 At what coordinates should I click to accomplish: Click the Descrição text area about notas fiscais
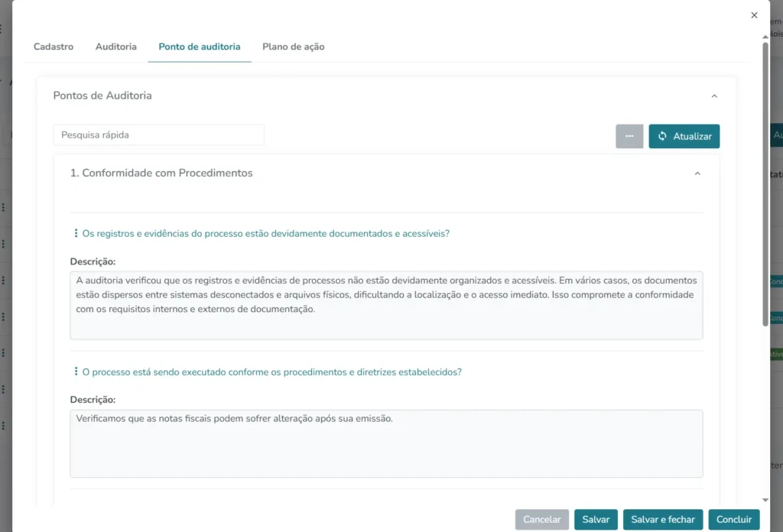(386, 443)
